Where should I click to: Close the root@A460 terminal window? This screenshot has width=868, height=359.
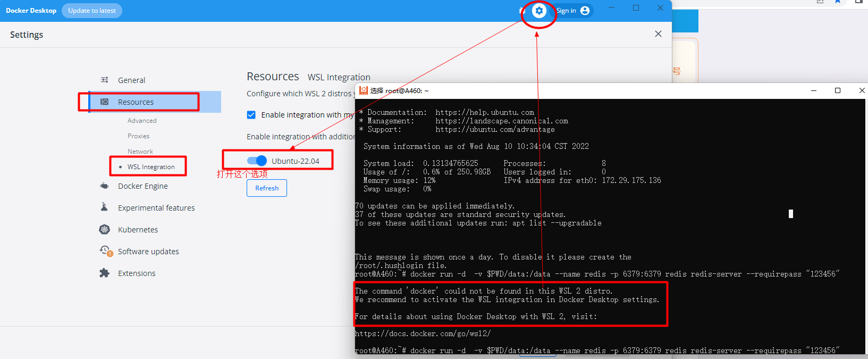point(862,90)
